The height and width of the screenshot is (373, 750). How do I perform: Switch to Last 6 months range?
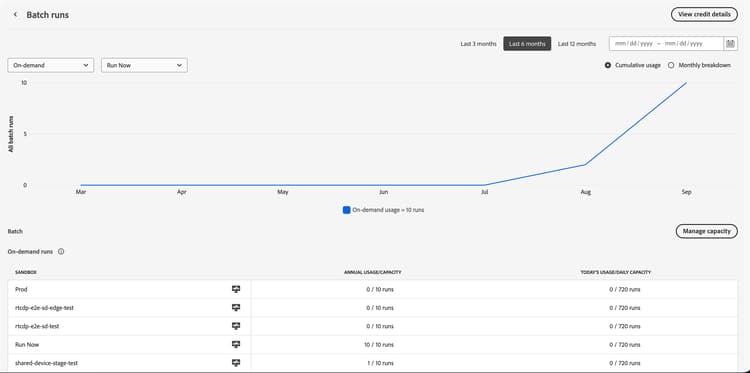(527, 44)
